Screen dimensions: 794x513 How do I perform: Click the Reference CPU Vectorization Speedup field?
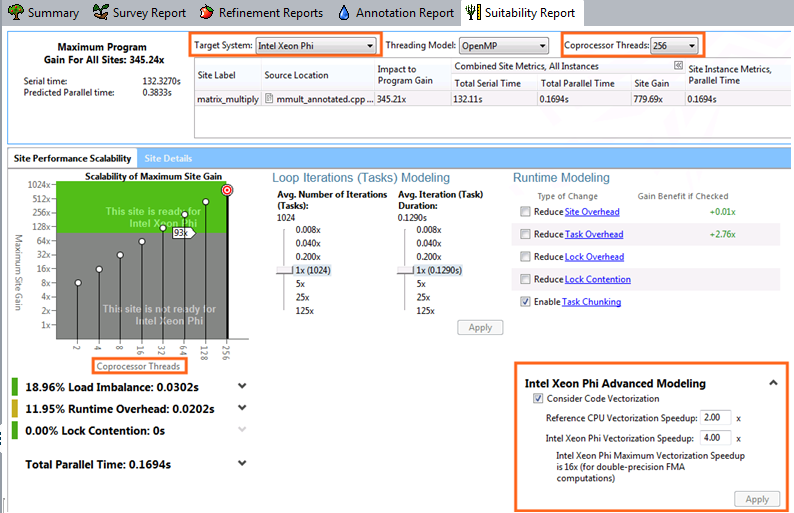pos(717,418)
